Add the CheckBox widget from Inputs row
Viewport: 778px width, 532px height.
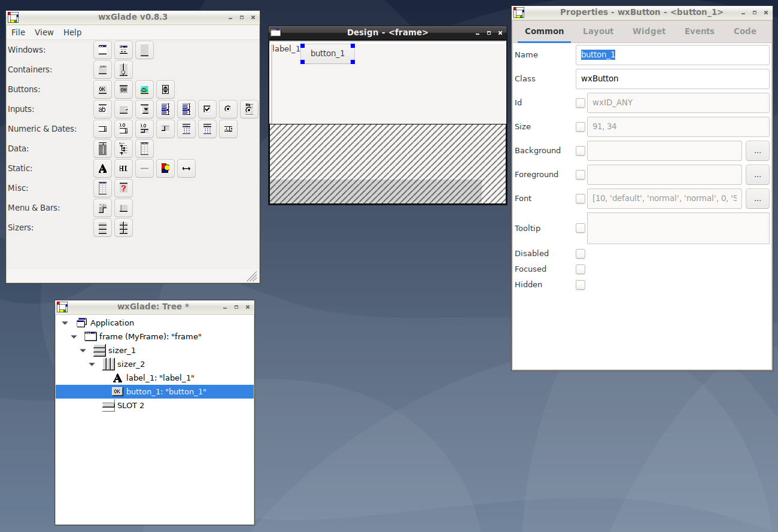pos(208,110)
